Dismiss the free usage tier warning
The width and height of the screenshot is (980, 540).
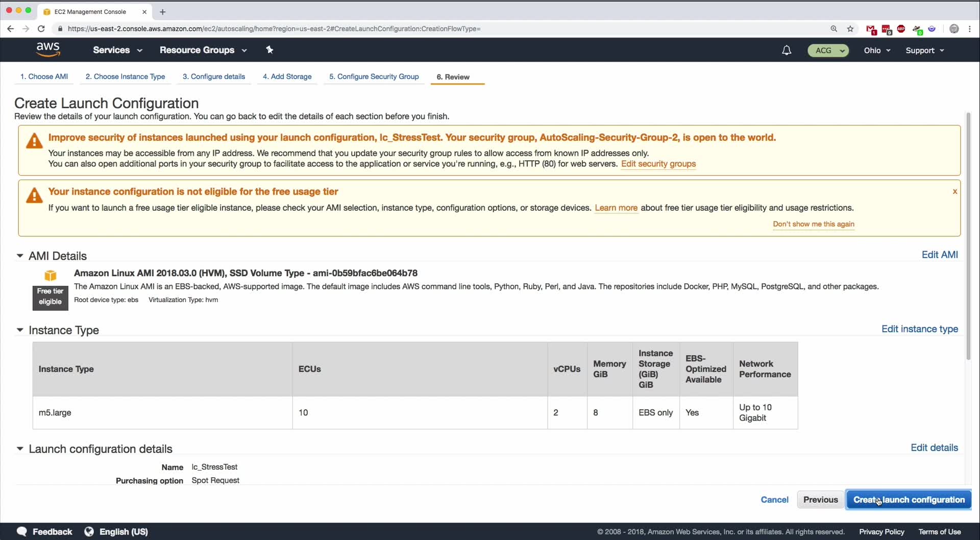(x=954, y=191)
